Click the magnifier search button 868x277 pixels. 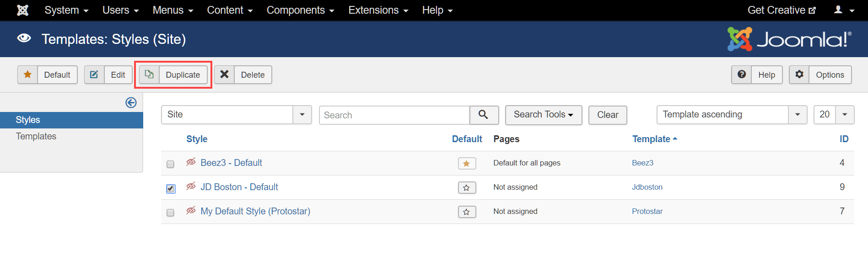coord(484,115)
